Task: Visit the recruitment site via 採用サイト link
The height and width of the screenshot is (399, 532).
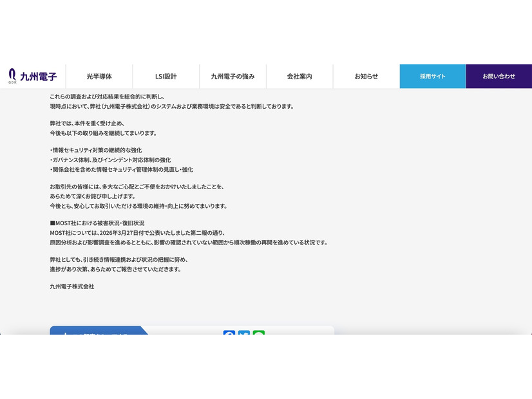Action: tap(432, 76)
